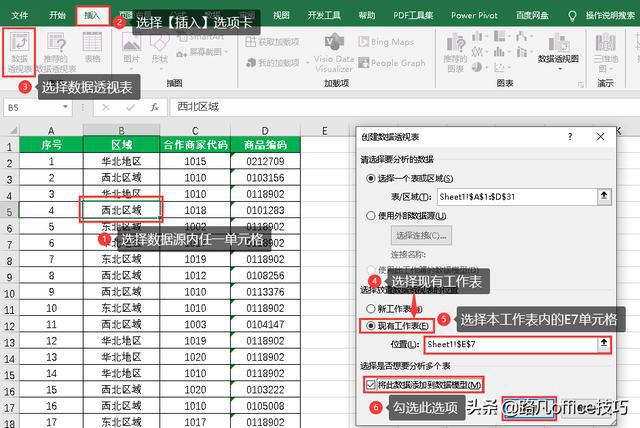Click the formula bar cancel X icon
The image size is (640, 428).
coord(106,107)
